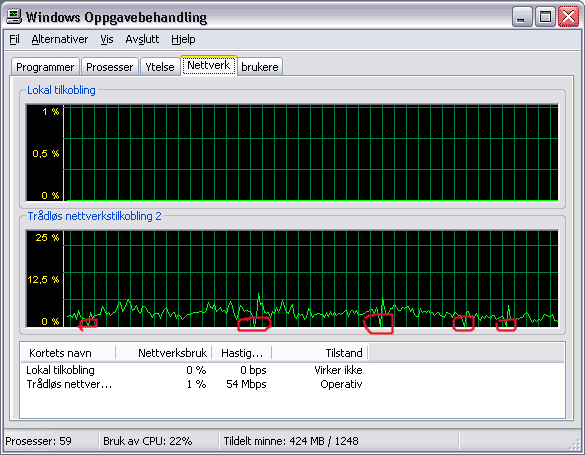
Task: Sort by Nettverksbruk column header
Action: coord(164,353)
